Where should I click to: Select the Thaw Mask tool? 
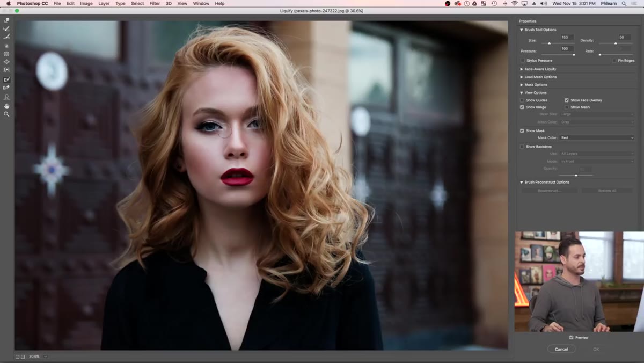6,88
